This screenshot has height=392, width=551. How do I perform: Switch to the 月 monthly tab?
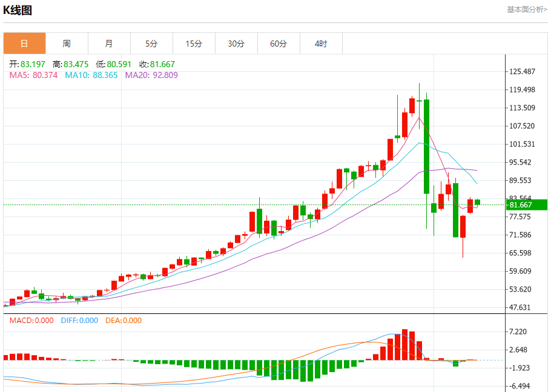(109, 44)
